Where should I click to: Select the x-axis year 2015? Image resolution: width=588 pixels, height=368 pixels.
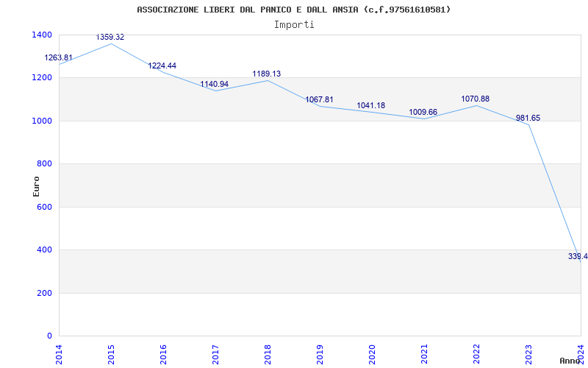pos(112,354)
